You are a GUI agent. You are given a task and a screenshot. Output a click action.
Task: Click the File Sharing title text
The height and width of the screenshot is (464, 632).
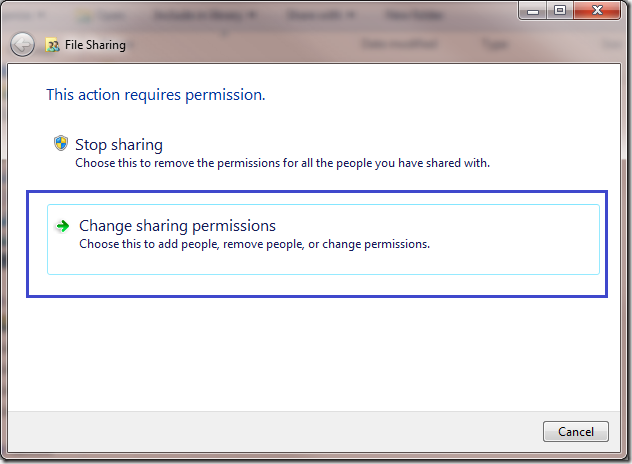point(97,45)
